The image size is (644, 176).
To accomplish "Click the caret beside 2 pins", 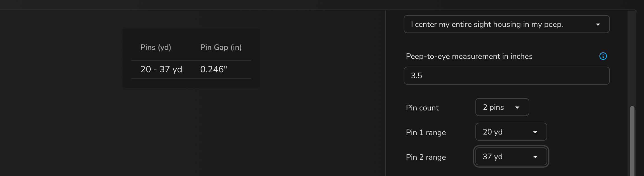I will (517, 108).
